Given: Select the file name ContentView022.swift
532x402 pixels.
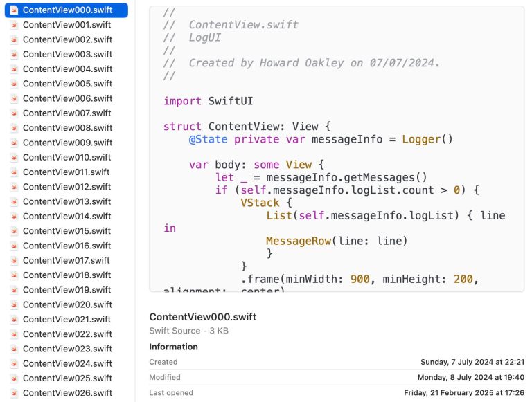Looking at the screenshot, I should pos(67,334).
